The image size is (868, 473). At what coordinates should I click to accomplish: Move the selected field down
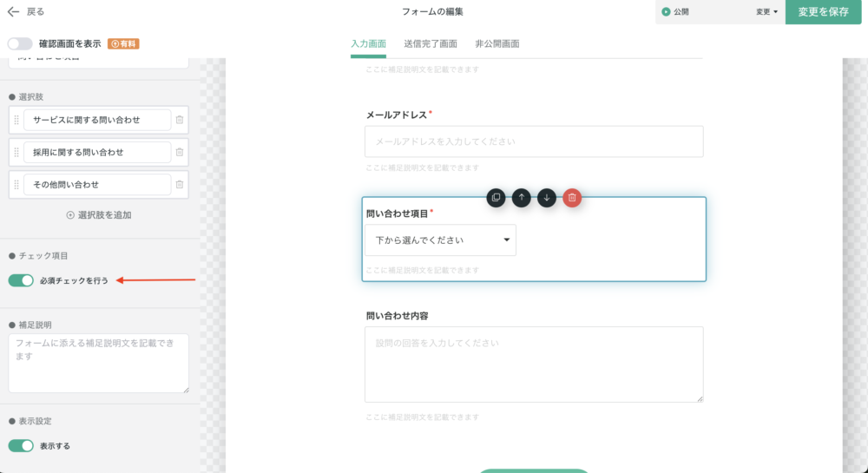[547, 198]
